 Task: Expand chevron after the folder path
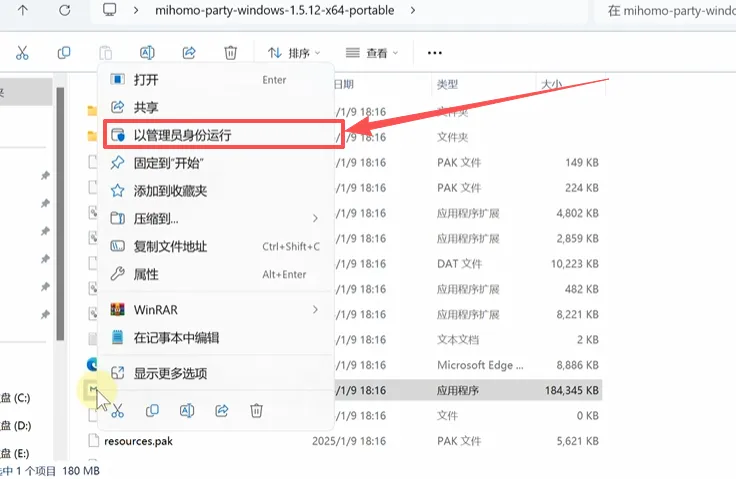pyautogui.click(x=413, y=10)
